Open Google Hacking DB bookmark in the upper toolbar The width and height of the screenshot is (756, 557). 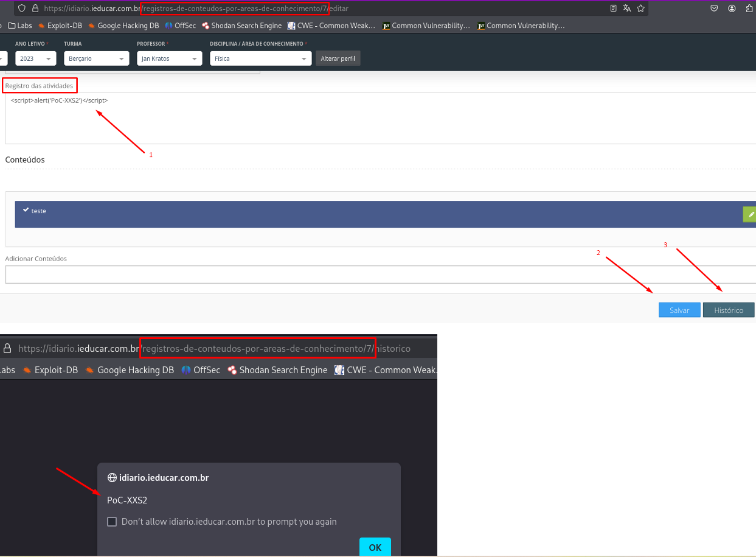click(x=123, y=26)
